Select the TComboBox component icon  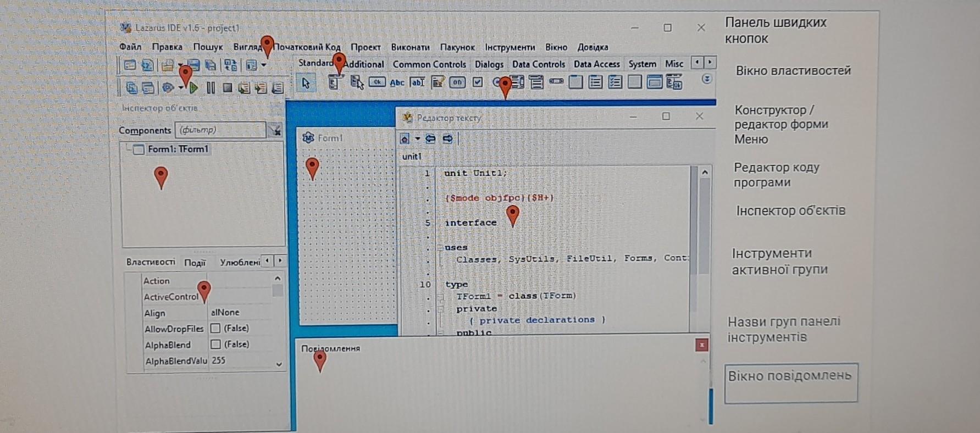[536, 82]
